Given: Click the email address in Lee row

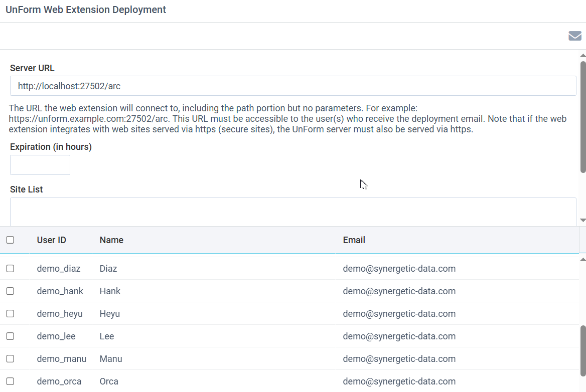Looking at the screenshot, I should tap(399, 336).
